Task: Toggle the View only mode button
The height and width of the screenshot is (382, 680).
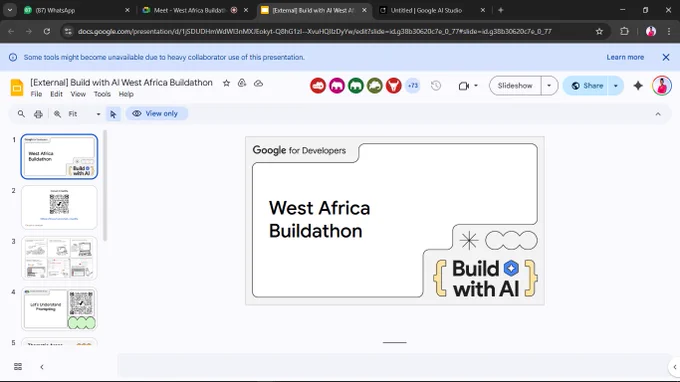Action: click(x=156, y=114)
